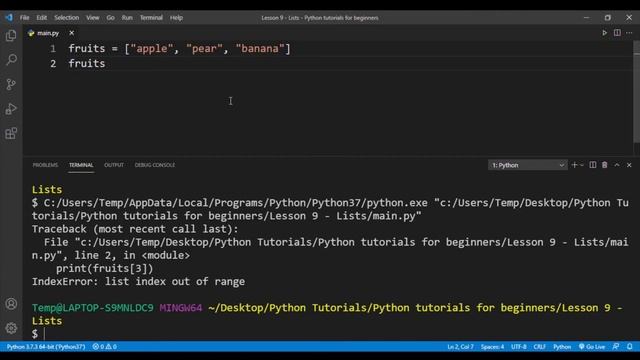Split the terminal pane
This screenshot has height=360, width=640.
(x=593, y=165)
